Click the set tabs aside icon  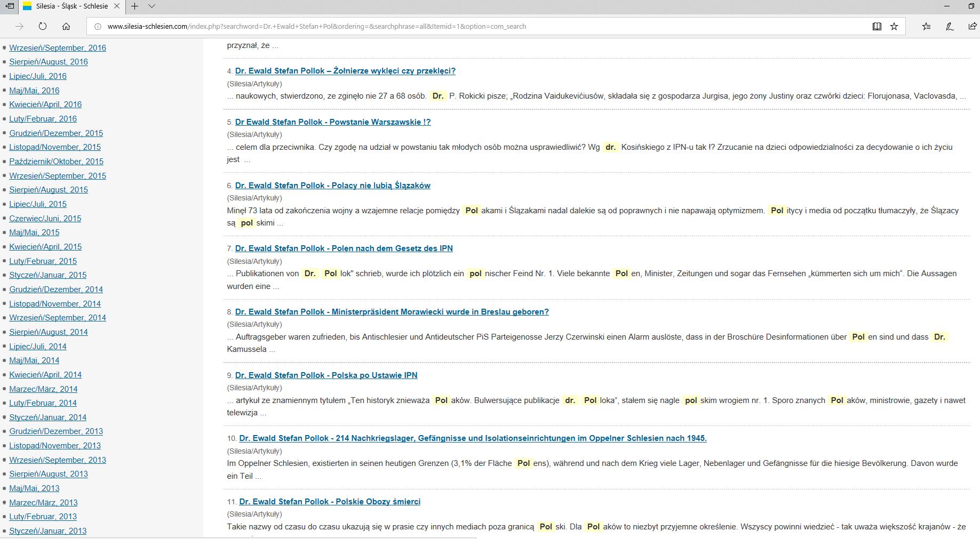click(10, 6)
